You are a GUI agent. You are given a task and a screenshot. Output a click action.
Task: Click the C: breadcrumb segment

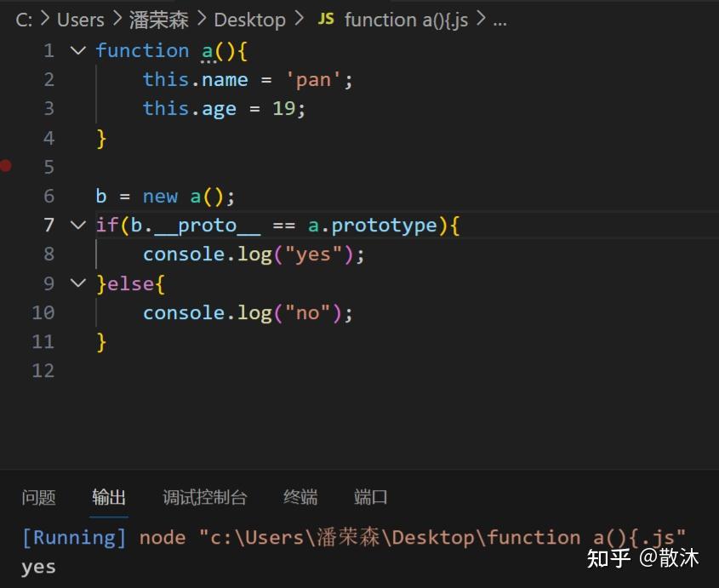click(24, 20)
